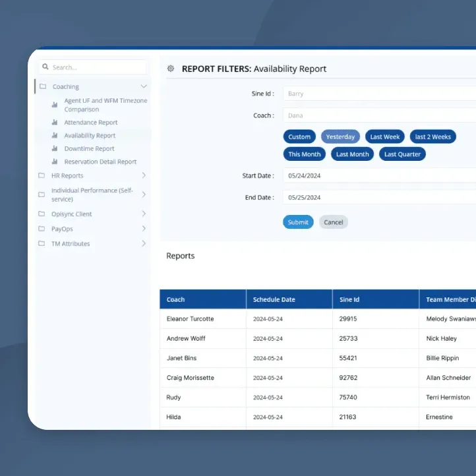Click the Team Member column header
Viewport: 476px width, 476px height.
click(x=448, y=299)
